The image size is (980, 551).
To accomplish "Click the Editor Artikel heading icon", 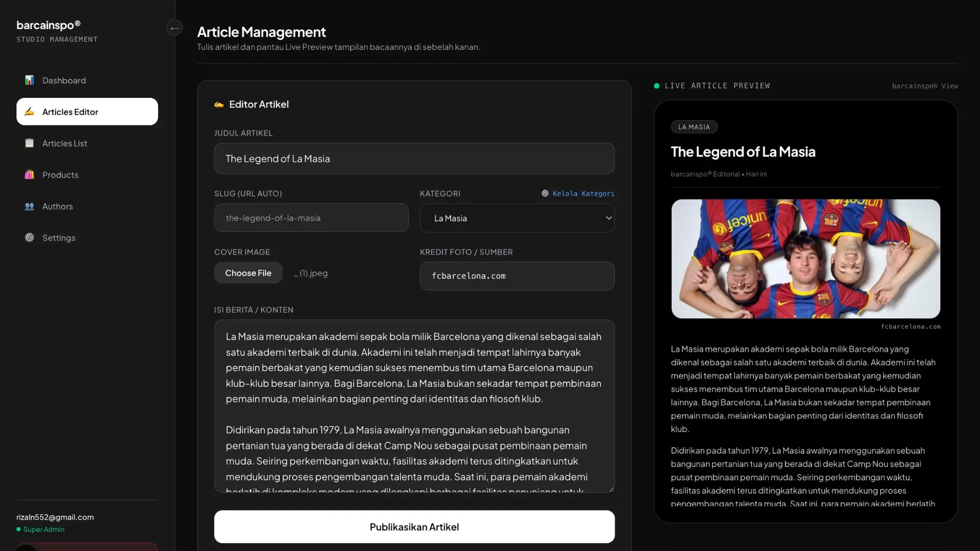I will (x=219, y=104).
